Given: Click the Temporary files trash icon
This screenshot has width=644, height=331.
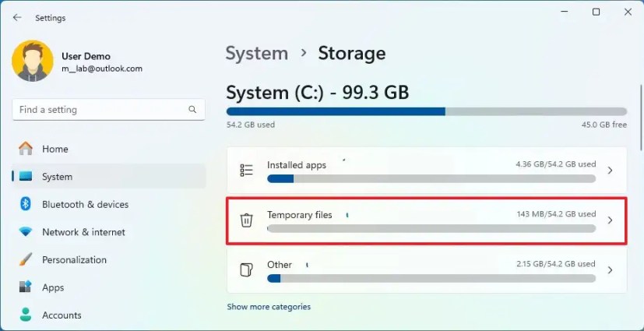Looking at the screenshot, I should (246, 220).
